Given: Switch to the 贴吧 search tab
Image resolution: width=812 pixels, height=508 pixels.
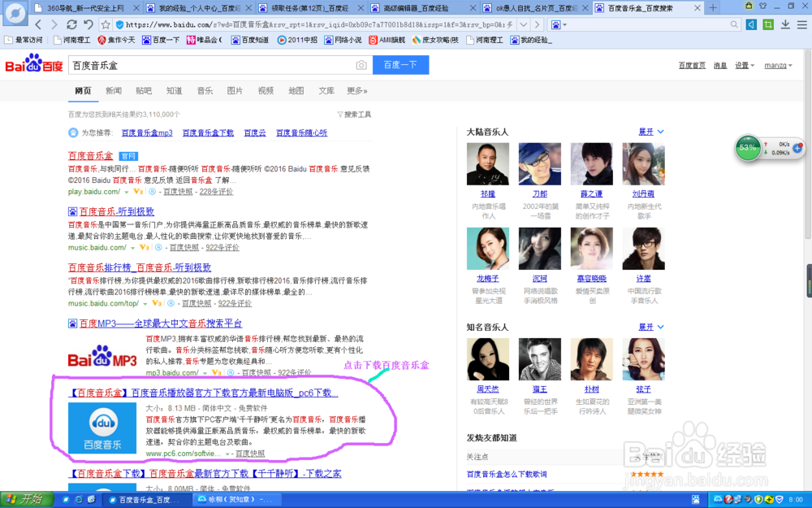Looking at the screenshot, I should pyautogui.click(x=144, y=91).
